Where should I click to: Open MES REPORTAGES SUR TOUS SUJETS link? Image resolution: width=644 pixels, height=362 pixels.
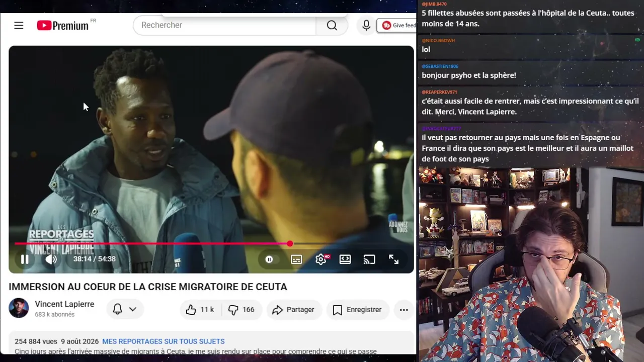[x=164, y=341]
